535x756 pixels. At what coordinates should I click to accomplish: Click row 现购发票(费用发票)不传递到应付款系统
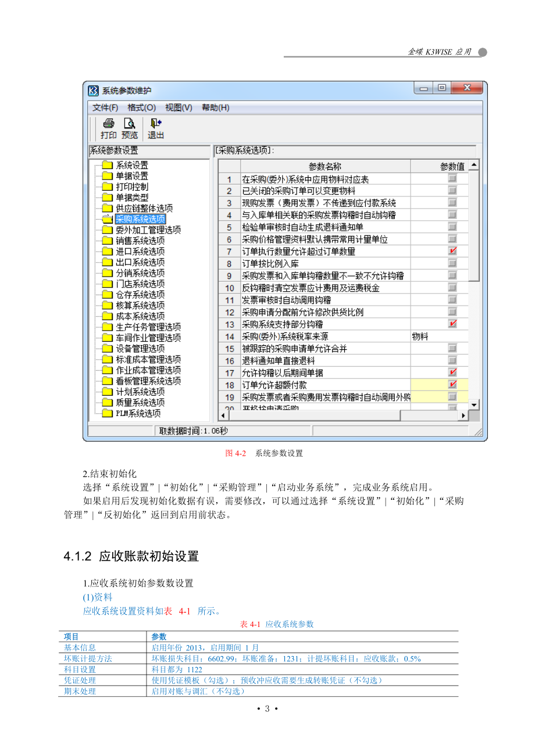(343, 203)
